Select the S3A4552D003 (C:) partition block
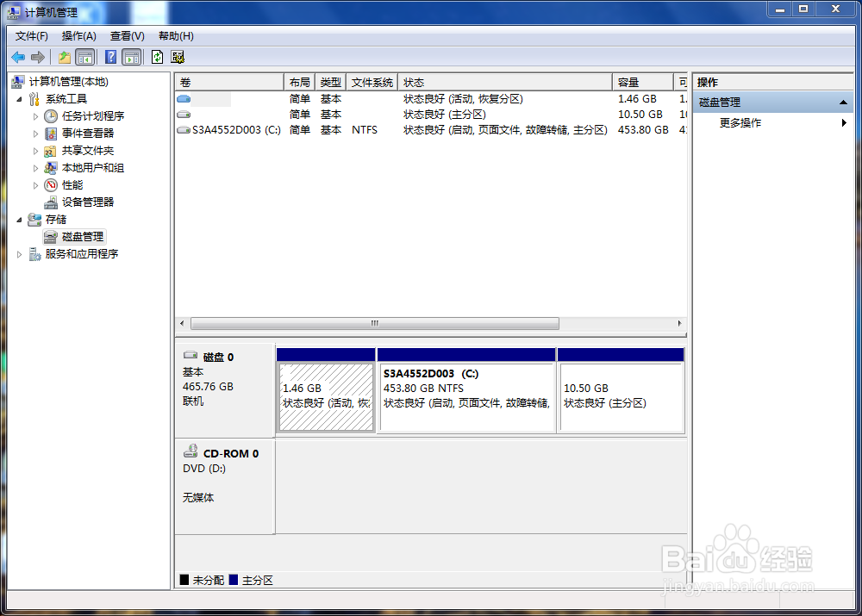The height and width of the screenshot is (616, 862). [466, 396]
